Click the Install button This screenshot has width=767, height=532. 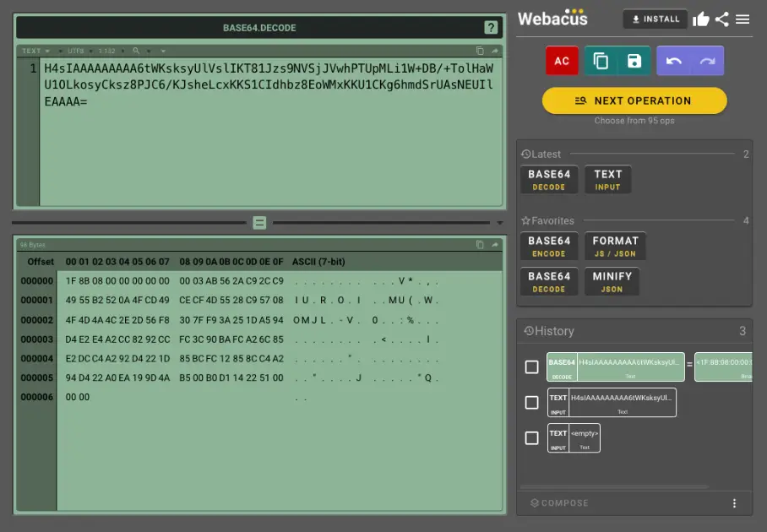pyautogui.click(x=655, y=19)
